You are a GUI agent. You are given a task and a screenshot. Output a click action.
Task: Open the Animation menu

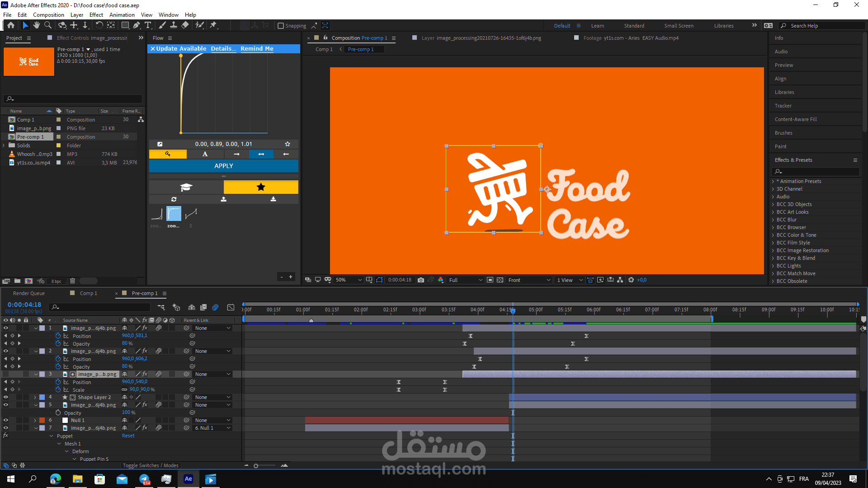(122, 15)
